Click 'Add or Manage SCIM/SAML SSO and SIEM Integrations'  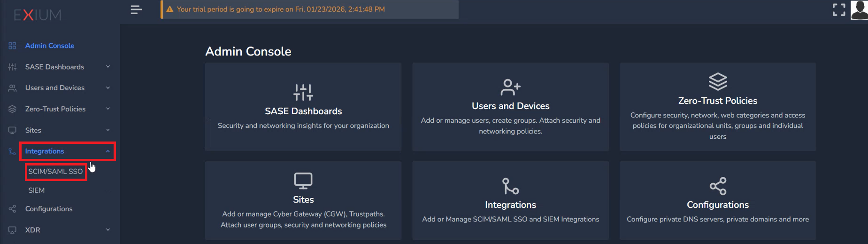511,220
